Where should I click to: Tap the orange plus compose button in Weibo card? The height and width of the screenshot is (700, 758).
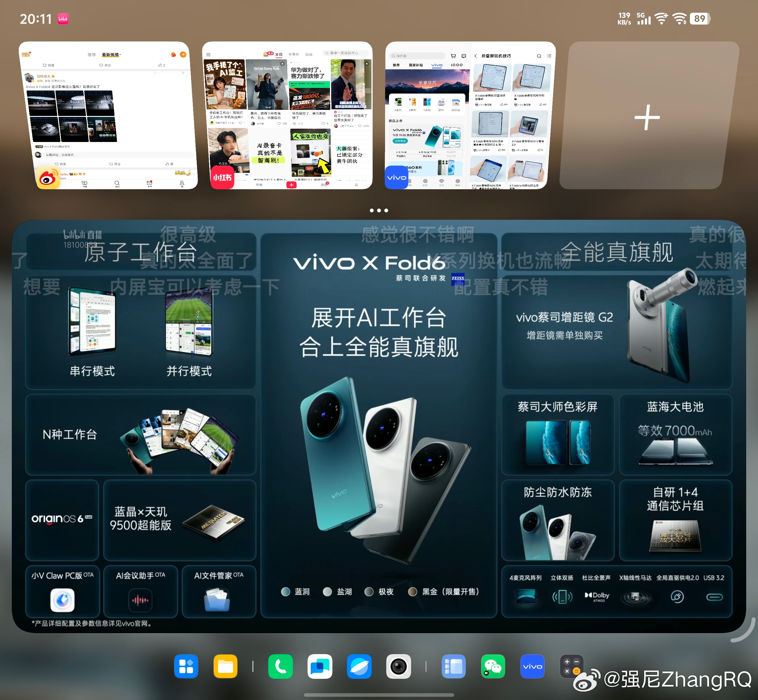[183, 54]
